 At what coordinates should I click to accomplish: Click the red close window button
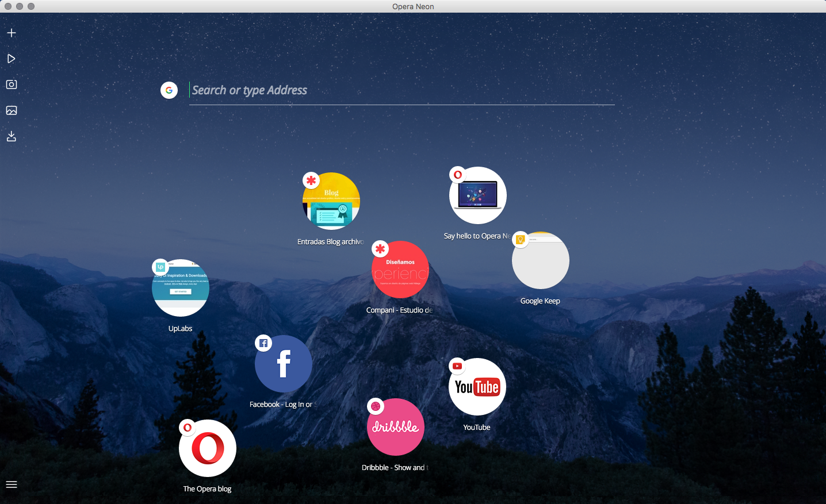tap(8, 6)
